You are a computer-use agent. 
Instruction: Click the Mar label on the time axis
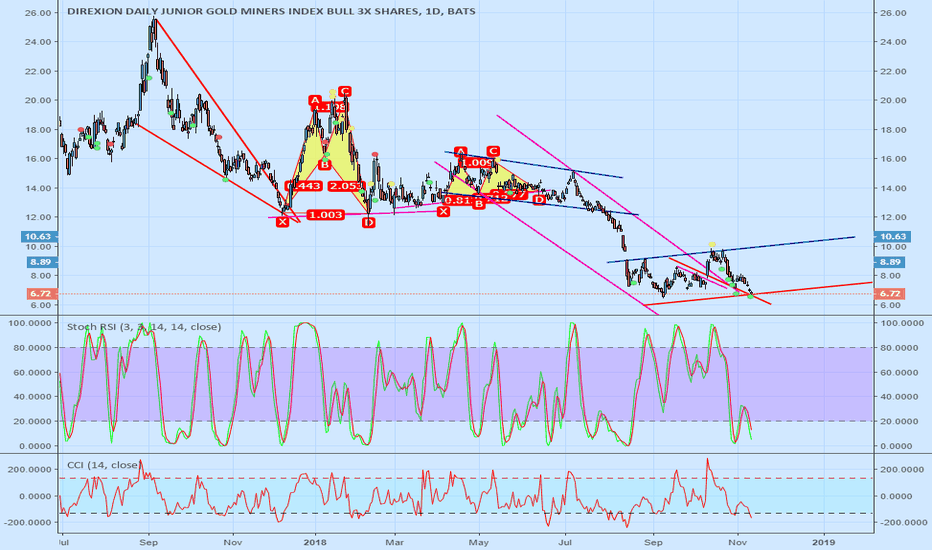pos(395,542)
